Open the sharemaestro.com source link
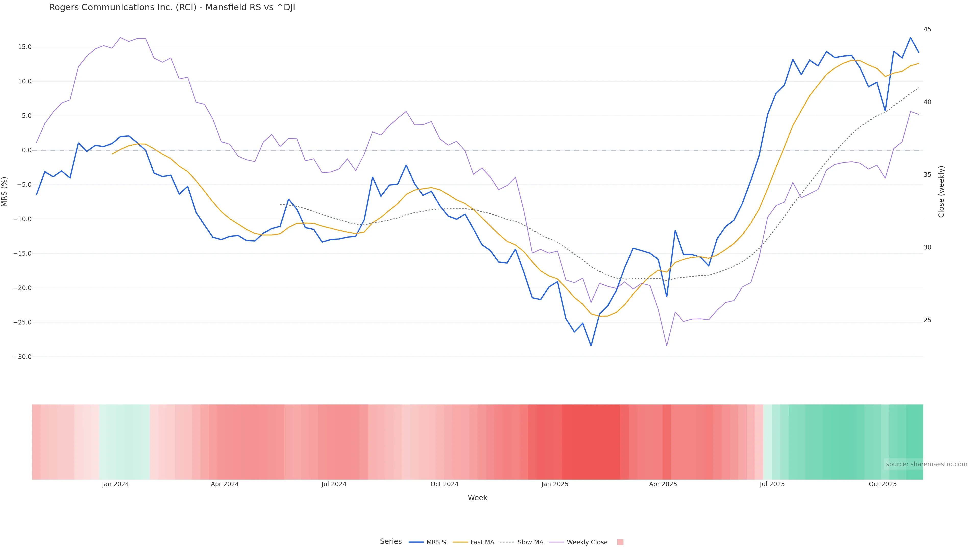Image resolution: width=980 pixels, height=551 pixels. click(x=926, y=464)
